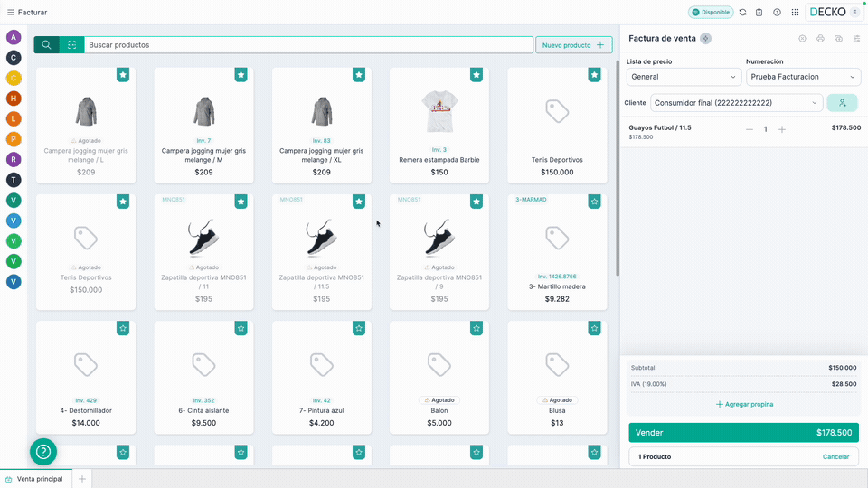
Task: Open the apps grid icon
Action: click(x=795, y=12)
